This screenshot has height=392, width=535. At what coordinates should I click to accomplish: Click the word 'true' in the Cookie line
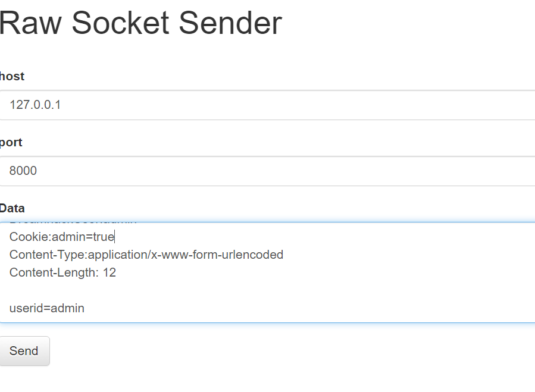pos(104,236)
